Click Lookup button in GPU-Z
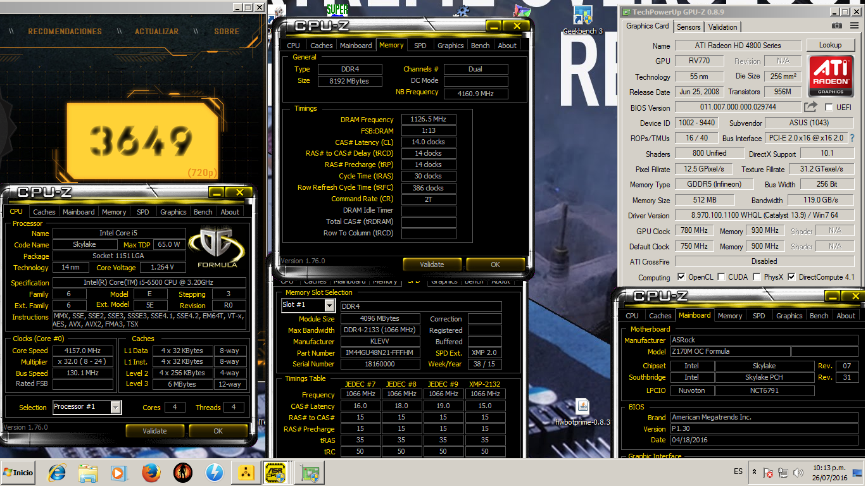Viewport: 868px width, 486px height. pos(830,45)
